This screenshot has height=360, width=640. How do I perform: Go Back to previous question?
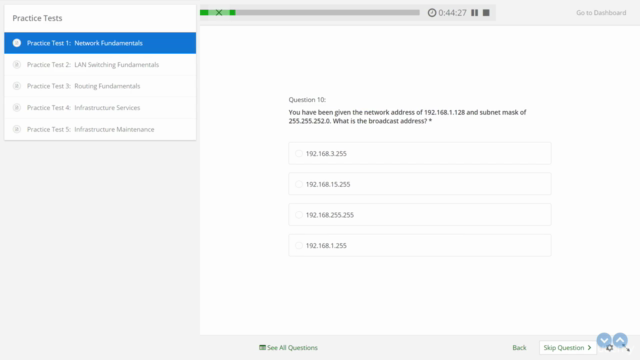[x=519, y=347]
